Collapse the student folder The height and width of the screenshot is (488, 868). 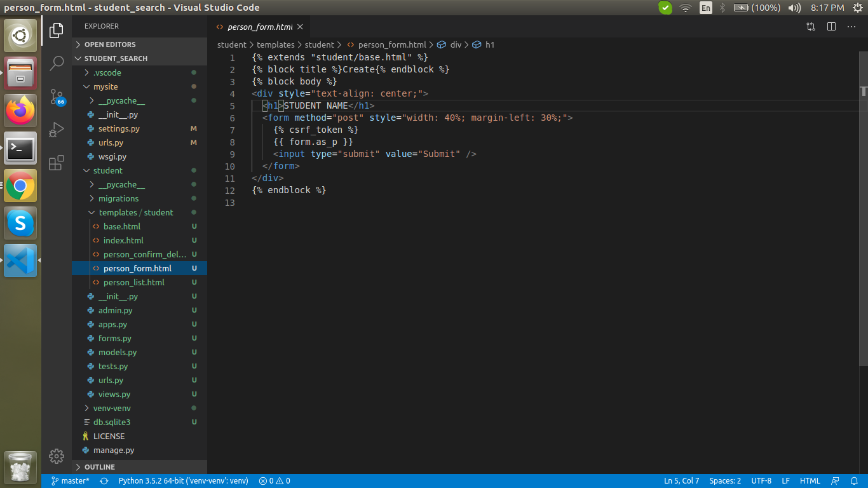tap(140, 170)
